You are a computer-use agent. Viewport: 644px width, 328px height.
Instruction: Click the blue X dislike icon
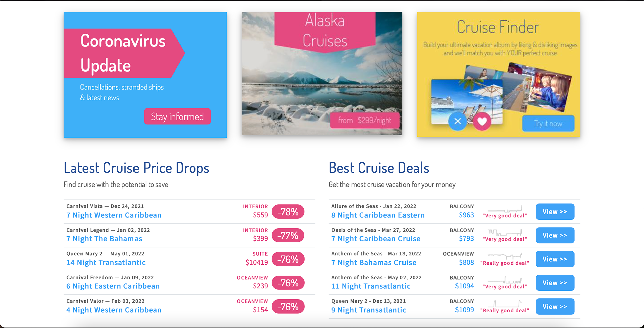tap(458, 121)
